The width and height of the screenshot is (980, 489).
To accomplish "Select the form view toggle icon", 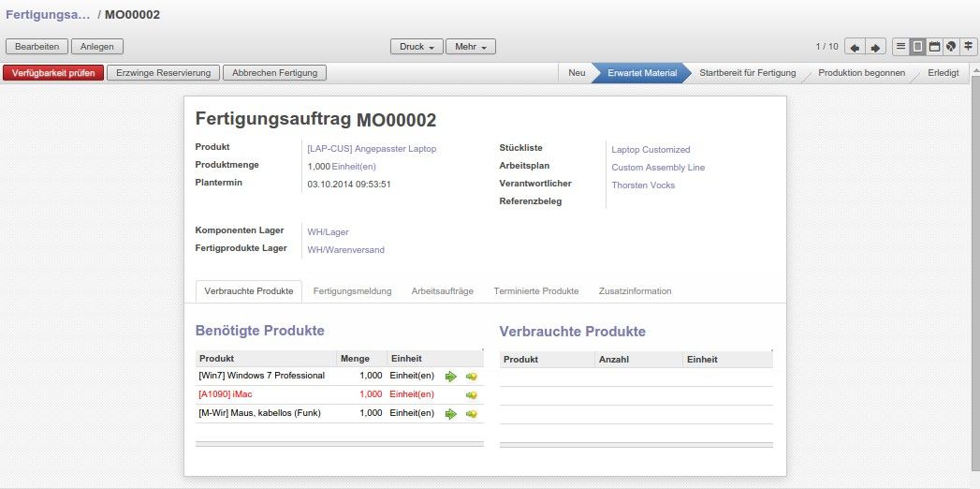I will pos(917,47).
